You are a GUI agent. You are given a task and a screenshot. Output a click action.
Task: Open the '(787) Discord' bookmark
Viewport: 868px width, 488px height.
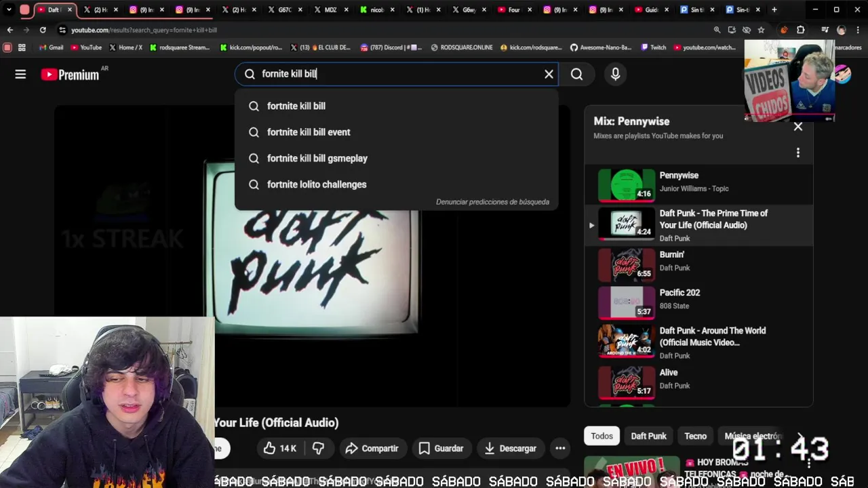391,47
